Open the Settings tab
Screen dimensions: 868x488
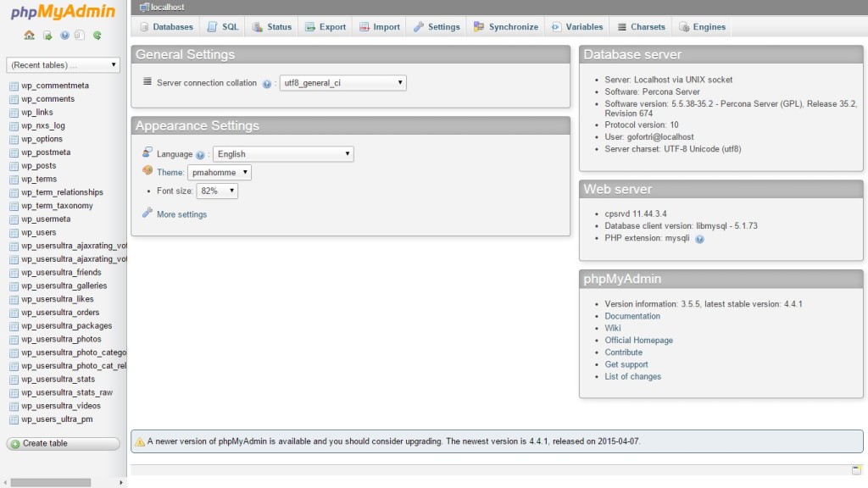pyautogui.click(x=437, y=26)
